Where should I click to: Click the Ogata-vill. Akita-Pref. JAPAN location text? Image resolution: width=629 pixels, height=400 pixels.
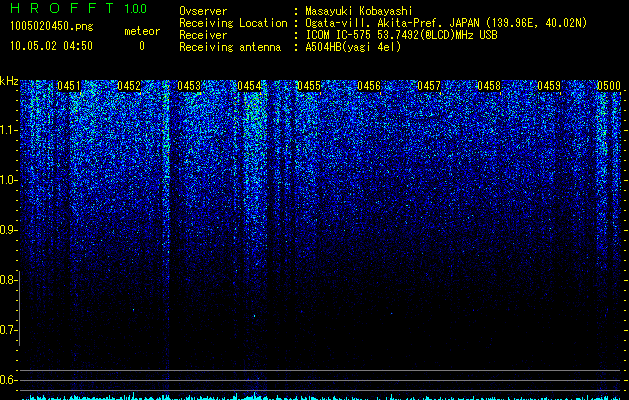(x=446, y=23)
